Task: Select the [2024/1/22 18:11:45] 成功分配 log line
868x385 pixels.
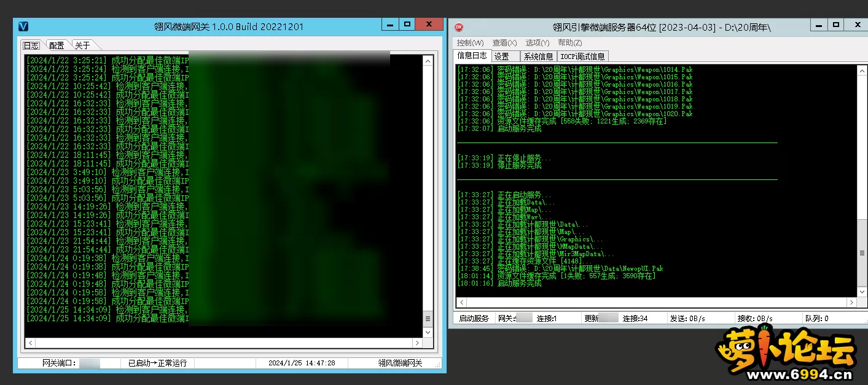Action: [108, 164]
